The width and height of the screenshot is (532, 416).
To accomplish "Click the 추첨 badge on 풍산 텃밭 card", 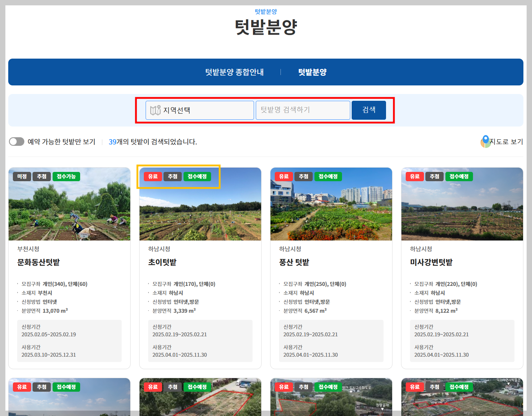I will pyautogui.click(x=304, y=177).
